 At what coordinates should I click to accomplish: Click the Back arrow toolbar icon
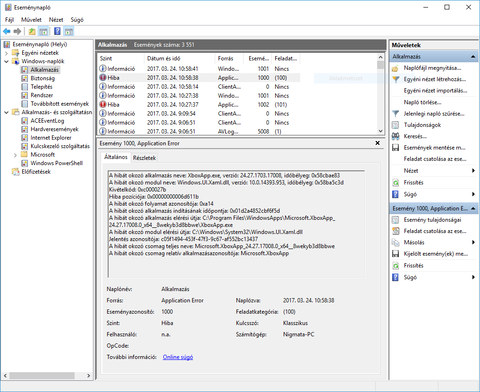(7, 31)
